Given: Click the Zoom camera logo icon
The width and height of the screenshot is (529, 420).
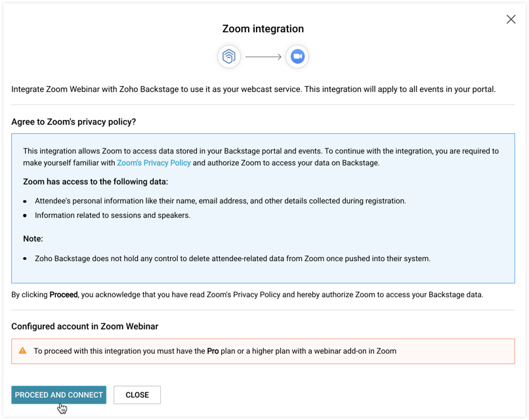Looking at the screenshot, I should [297, 56].
